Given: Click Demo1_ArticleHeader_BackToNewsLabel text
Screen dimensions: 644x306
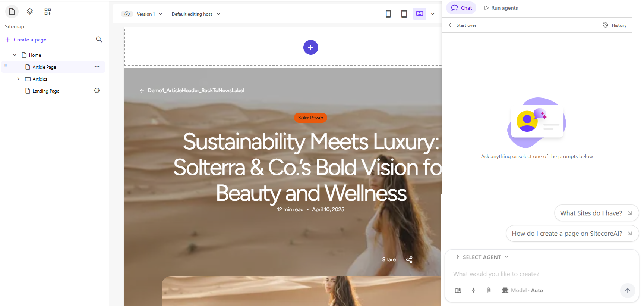Looking at the screenshot, I should tap(196, 91).
